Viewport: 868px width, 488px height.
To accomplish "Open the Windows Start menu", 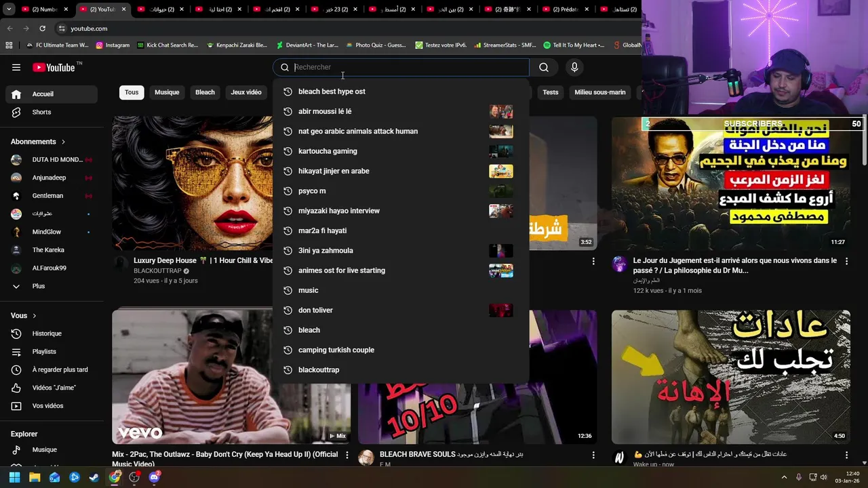I will pos(15,477).
